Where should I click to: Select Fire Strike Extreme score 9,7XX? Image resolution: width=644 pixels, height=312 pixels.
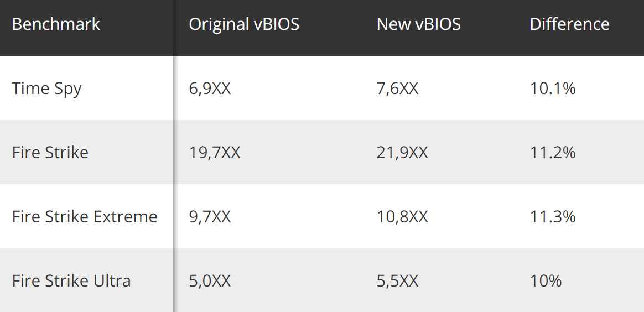coord(210,216)
